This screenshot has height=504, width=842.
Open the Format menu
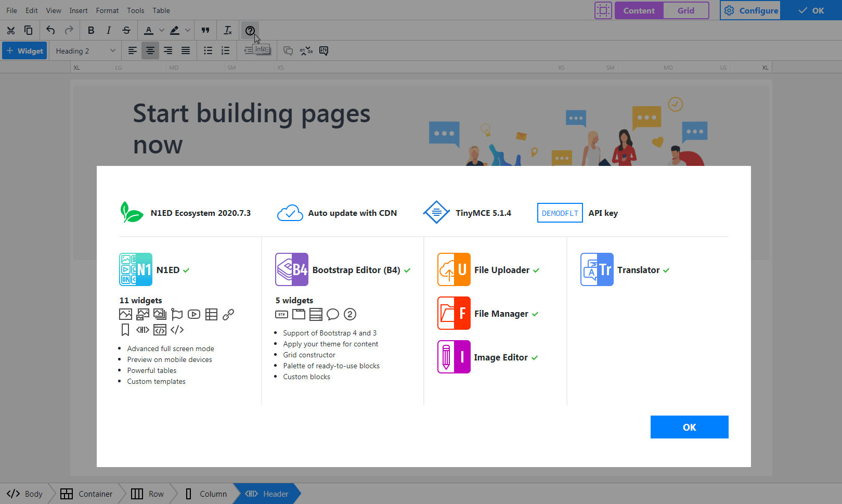(x=107, y=10)
